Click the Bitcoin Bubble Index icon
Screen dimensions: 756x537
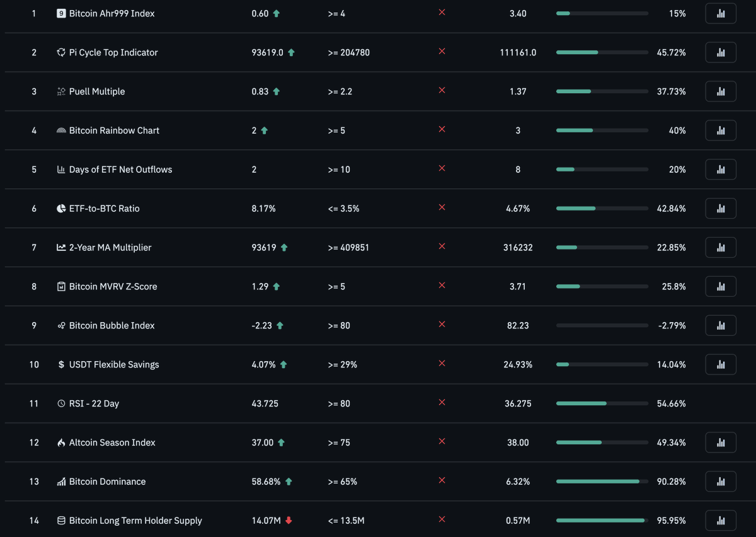click(61, 326)
